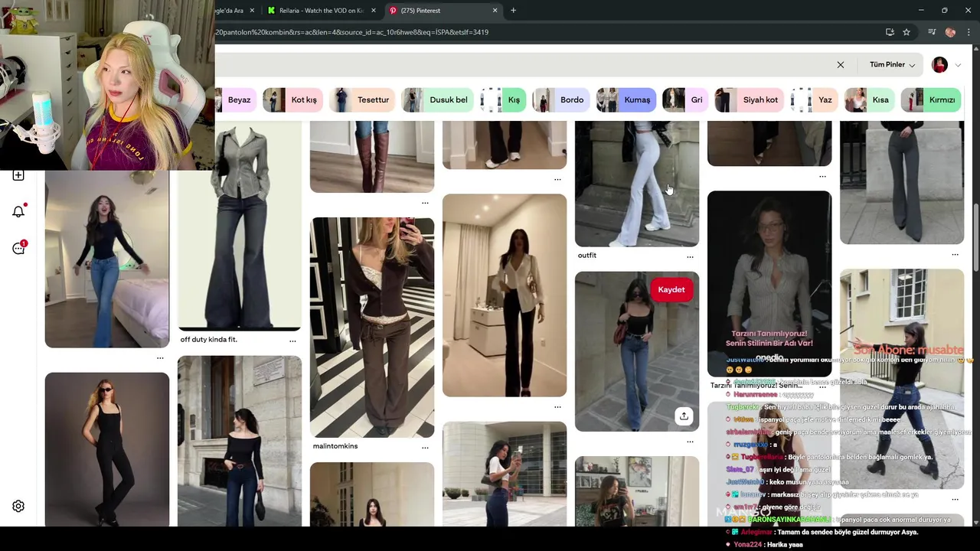Select the Kırmızı filter chip
Image resolution: width=980 pixels, height=551 pixels.
click(931, 99)
